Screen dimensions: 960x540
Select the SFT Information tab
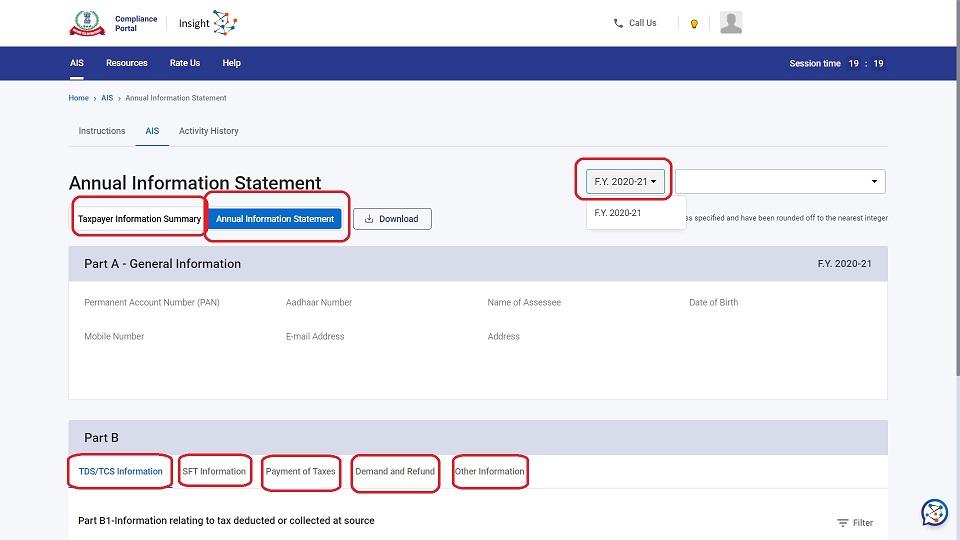click(x=214, y=471)
